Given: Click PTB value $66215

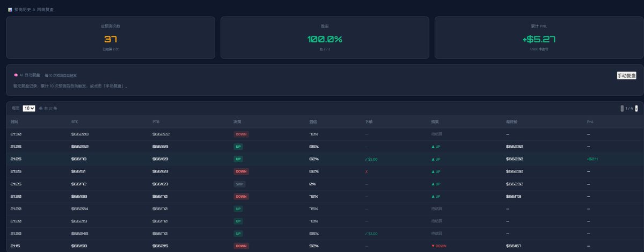Looking at the screenshot, I should (161, 246).
